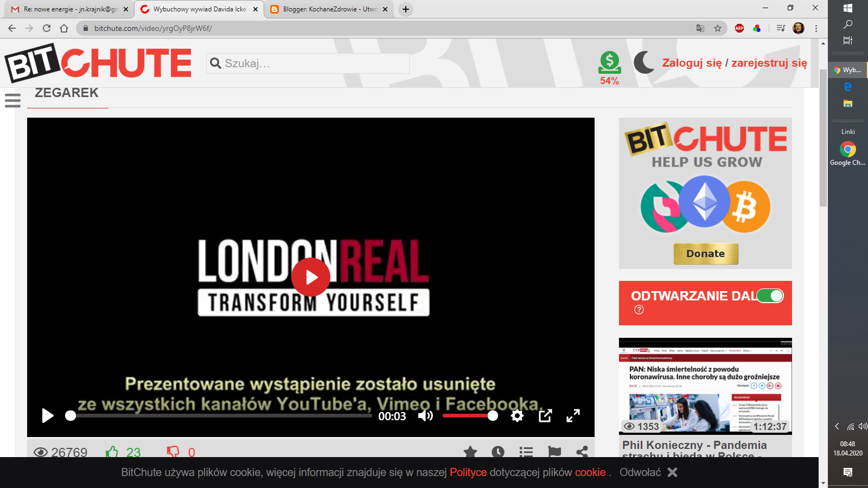Bookmark the page with the star

click(x=718, y=28)
